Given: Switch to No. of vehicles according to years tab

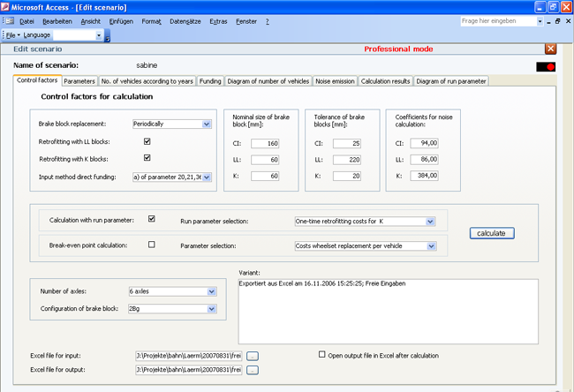Looking at the screenshot, I should click(x=147, y=81).
